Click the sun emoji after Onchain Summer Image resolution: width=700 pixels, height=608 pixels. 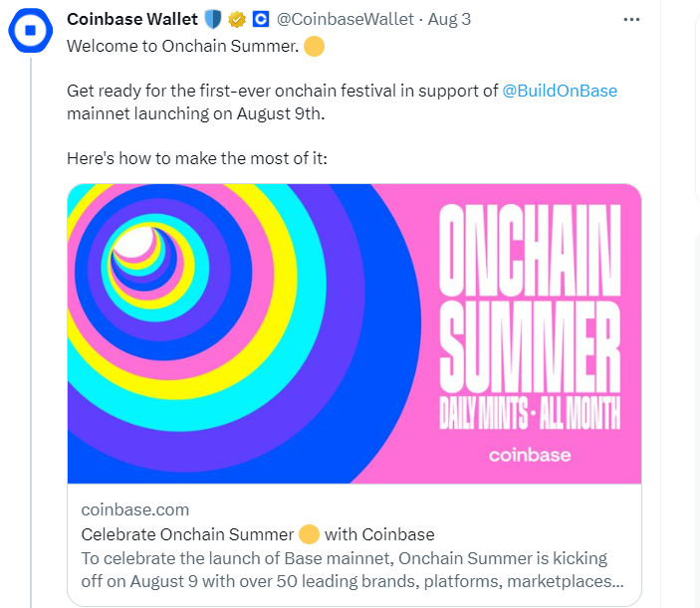coord(314,46)
